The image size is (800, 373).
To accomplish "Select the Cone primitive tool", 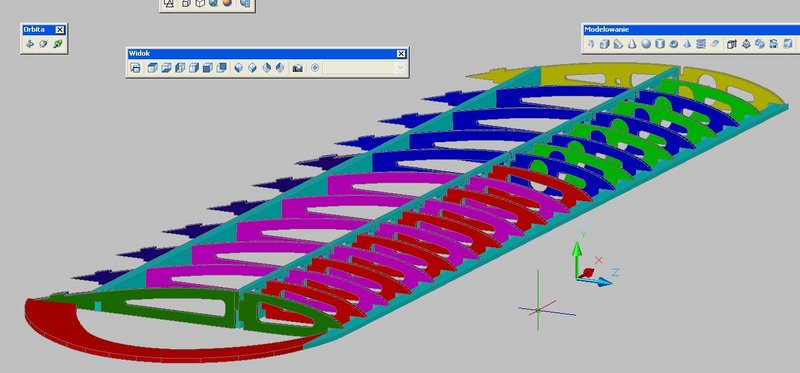I will click(632, 44).
